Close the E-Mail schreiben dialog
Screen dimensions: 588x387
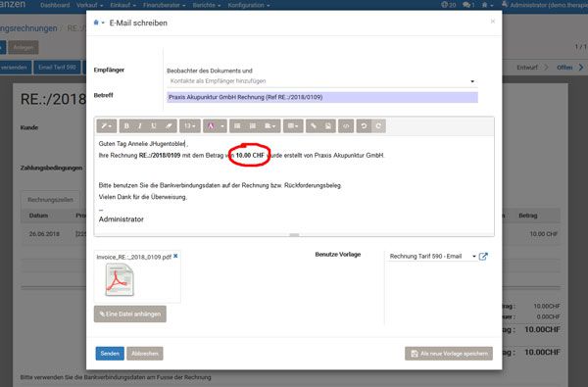493,22
